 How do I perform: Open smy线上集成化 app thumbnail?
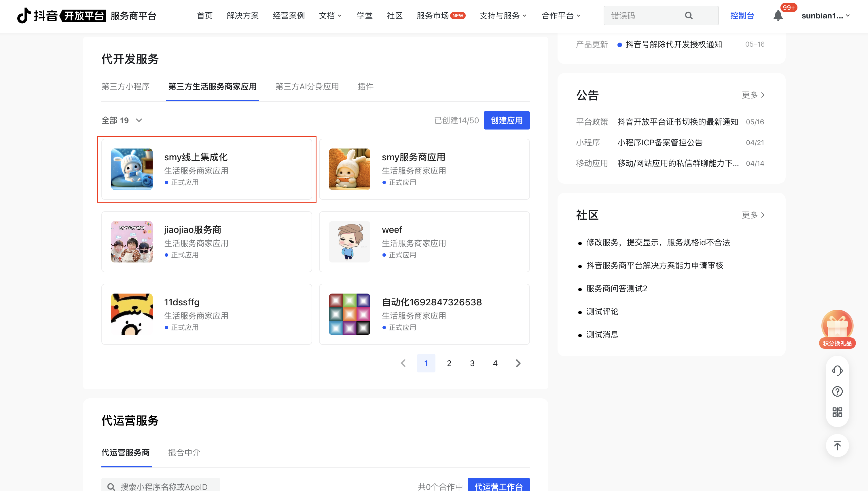point(132,169)
